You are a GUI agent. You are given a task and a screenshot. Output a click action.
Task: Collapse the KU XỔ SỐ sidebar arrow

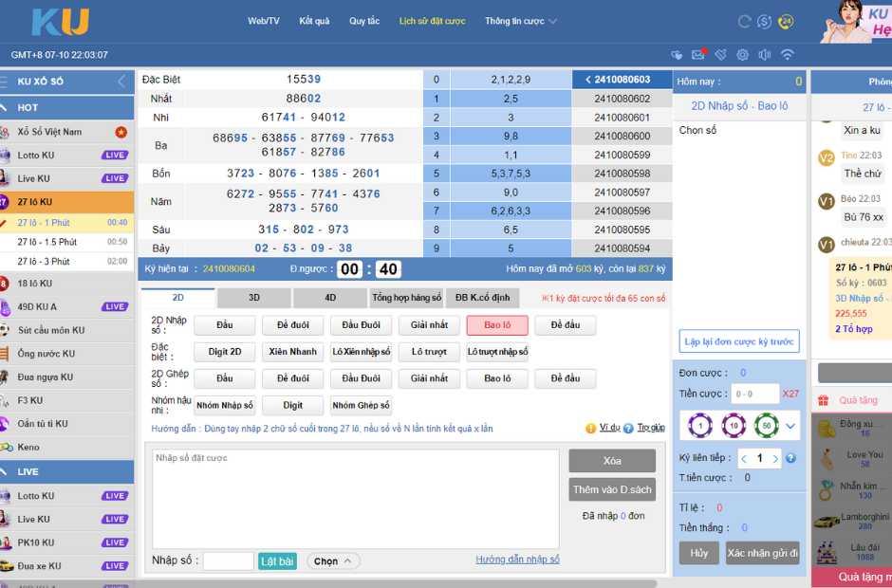point(121,82)
